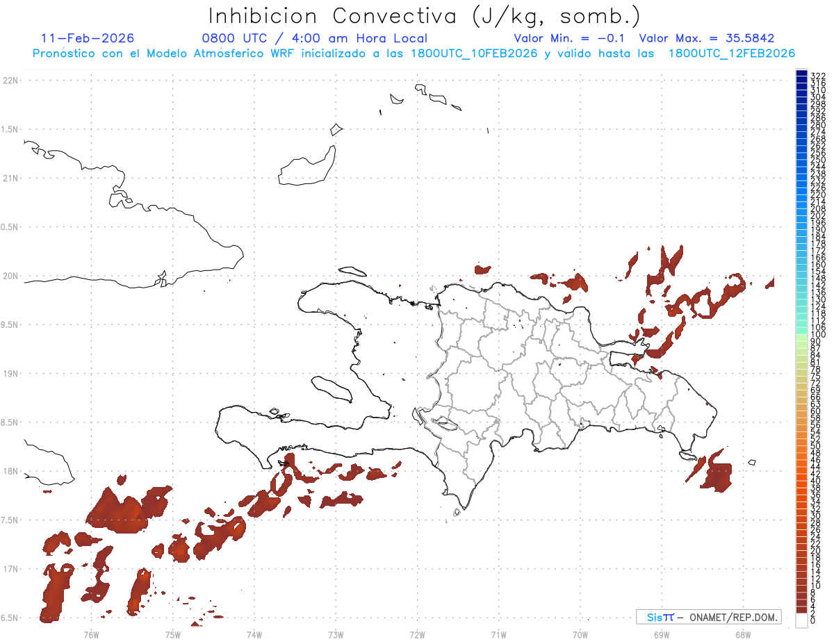Click the 20N latitude label
Viewport: 834px width, 644px height.
click(10, 276)
